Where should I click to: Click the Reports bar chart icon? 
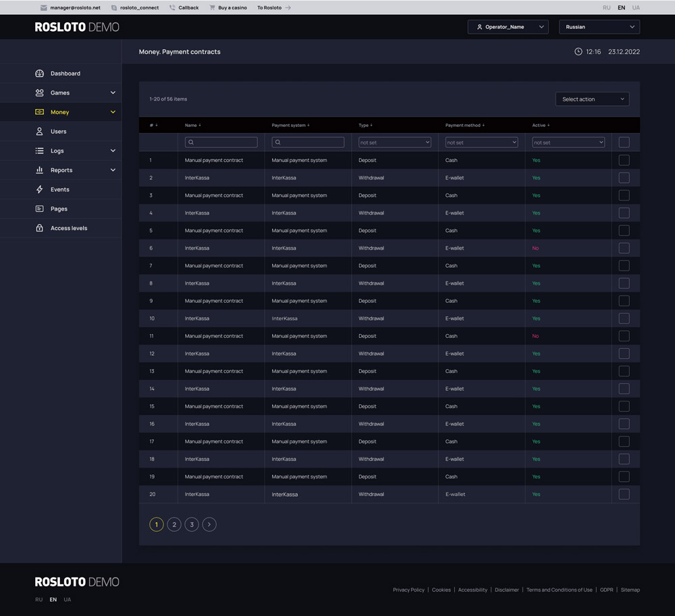pyautogui.click(x=39, y=170)
